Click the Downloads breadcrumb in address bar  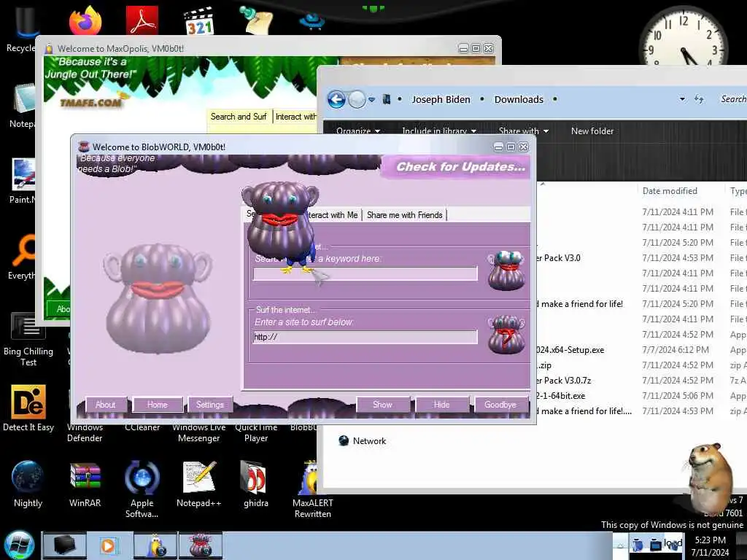click(519, 99)
